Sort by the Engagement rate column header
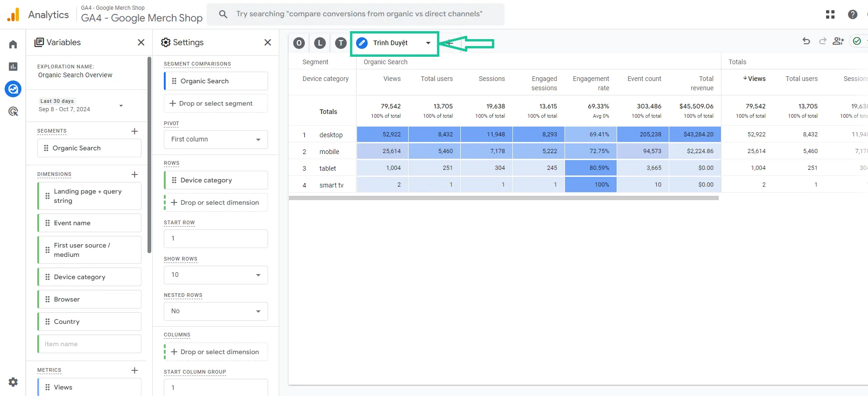This screenshot has width=868, height=396. click(x=591, y=83)
